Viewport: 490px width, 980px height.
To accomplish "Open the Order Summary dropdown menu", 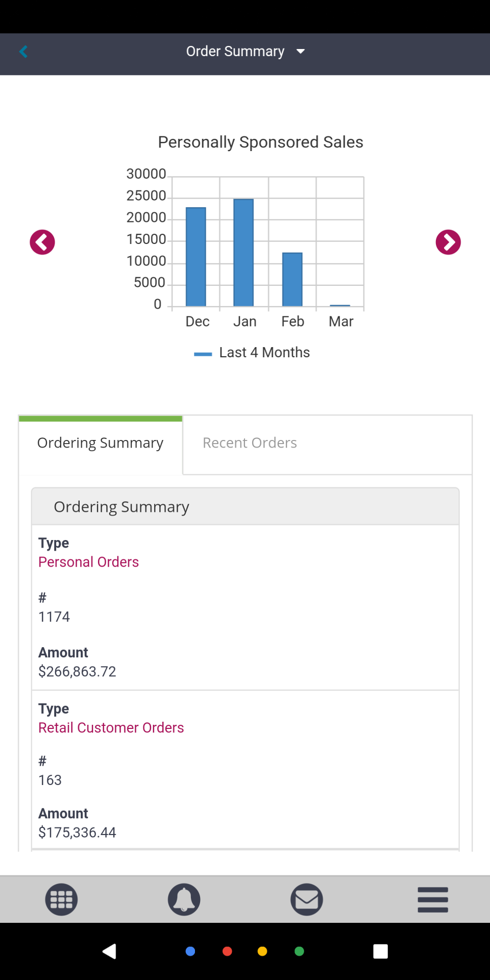I will pos(235,52).
